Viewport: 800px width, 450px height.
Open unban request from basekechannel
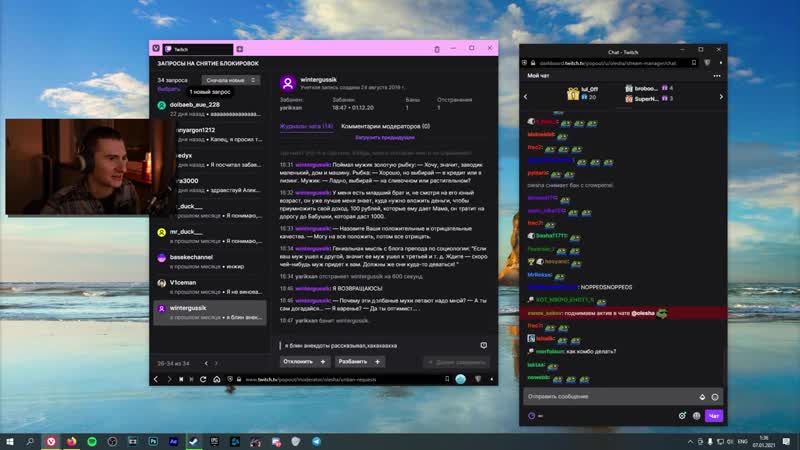(210, 261)
